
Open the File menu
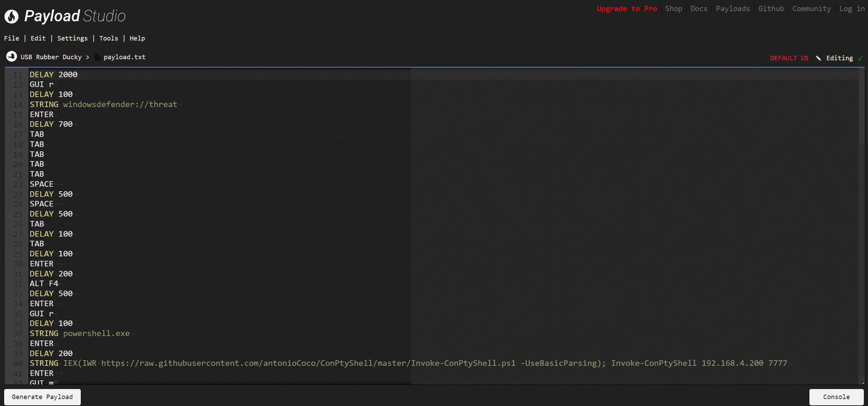point(11,38)
